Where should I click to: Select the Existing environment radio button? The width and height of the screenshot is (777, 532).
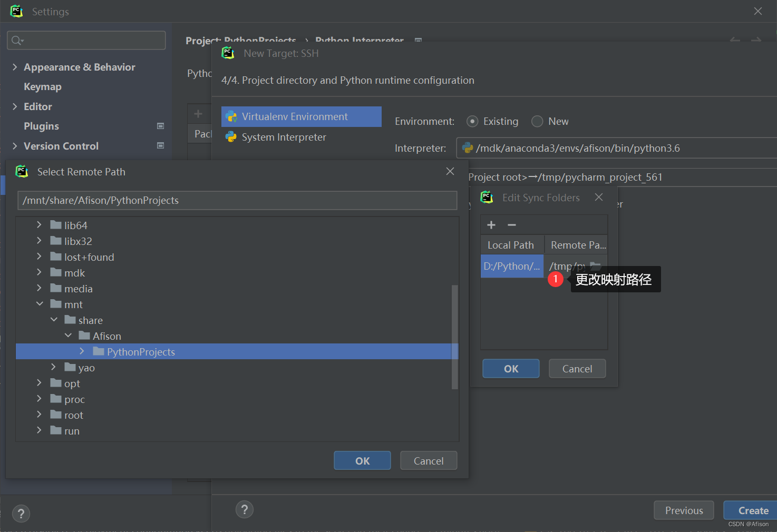point(472,121)
